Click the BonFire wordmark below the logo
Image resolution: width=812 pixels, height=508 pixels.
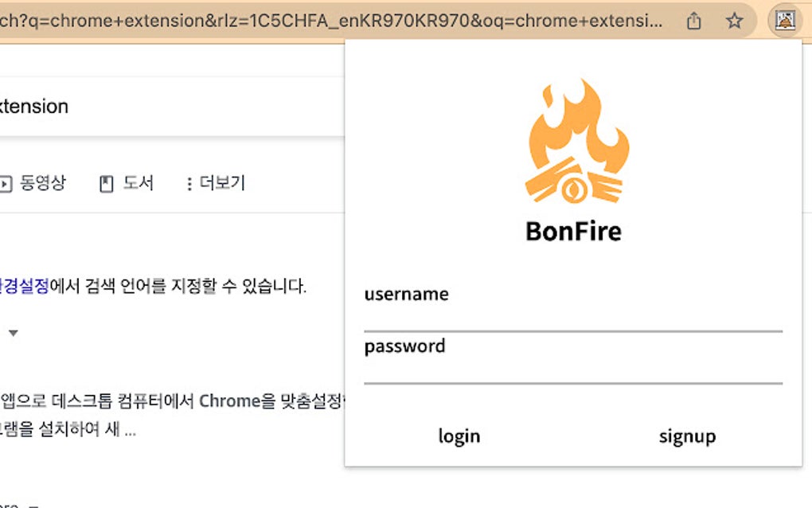click(573, 232)
